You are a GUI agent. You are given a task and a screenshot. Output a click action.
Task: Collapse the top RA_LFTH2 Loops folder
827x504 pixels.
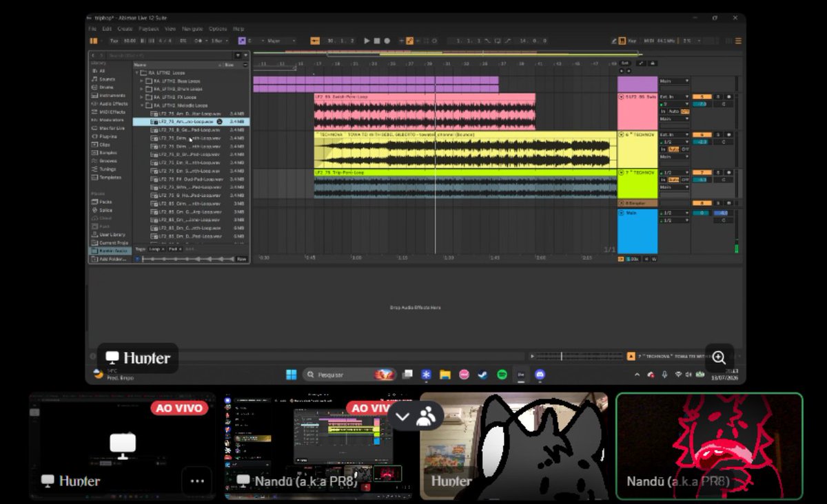(x=136, y=72)
